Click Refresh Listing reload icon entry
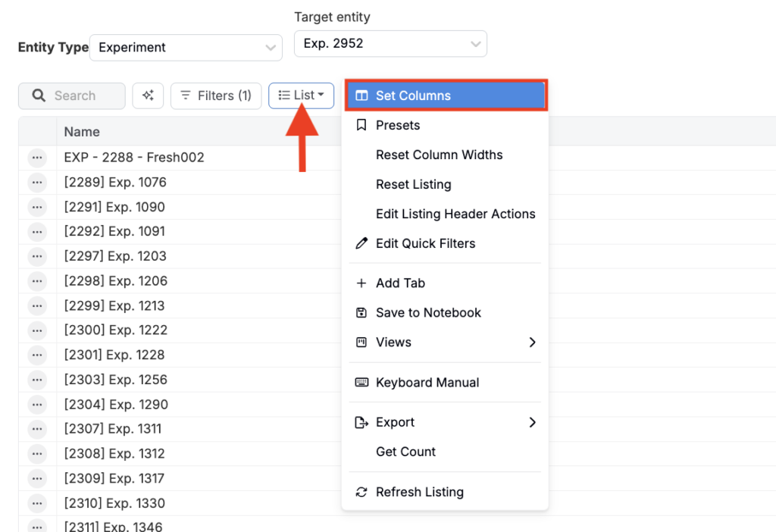Screen dimensions: 776x532 (x=419, y=492)
